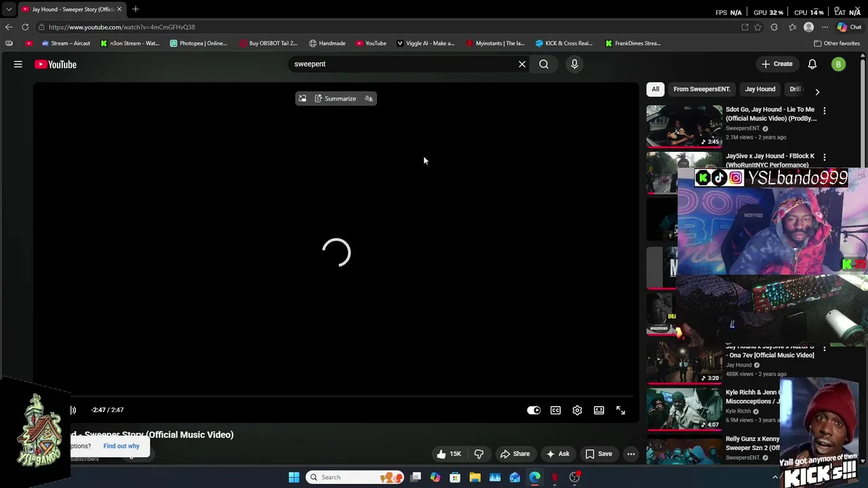Start voice search with the microphone
The width and height of the screenshot is (868, 488).
click(x=574, y=64)
